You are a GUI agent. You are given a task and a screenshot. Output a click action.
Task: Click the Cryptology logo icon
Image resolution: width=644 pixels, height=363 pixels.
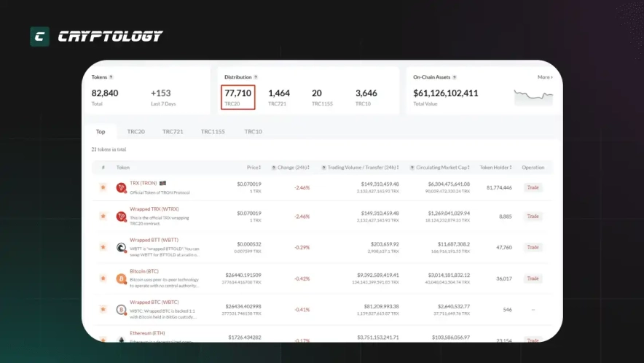pos(39,36)
